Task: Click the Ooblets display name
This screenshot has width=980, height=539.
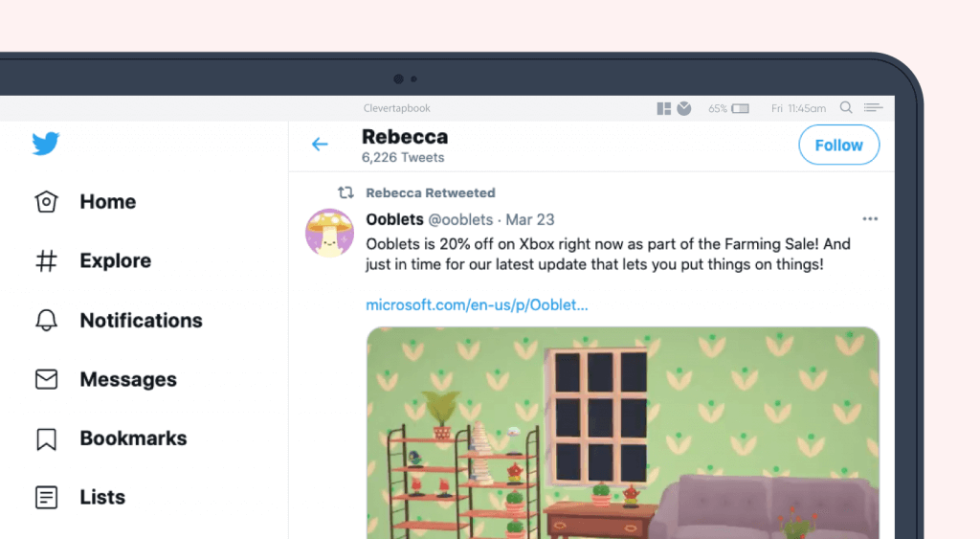Action: (395, 220)
